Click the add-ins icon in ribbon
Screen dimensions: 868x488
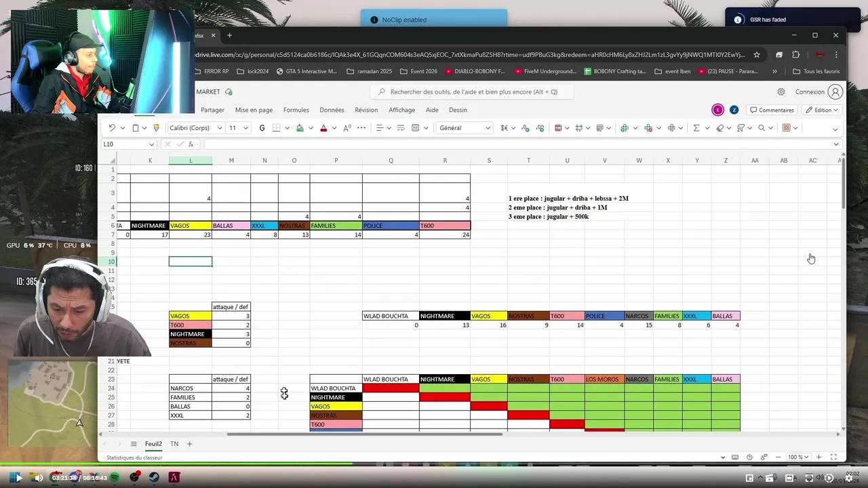point(787,128)
